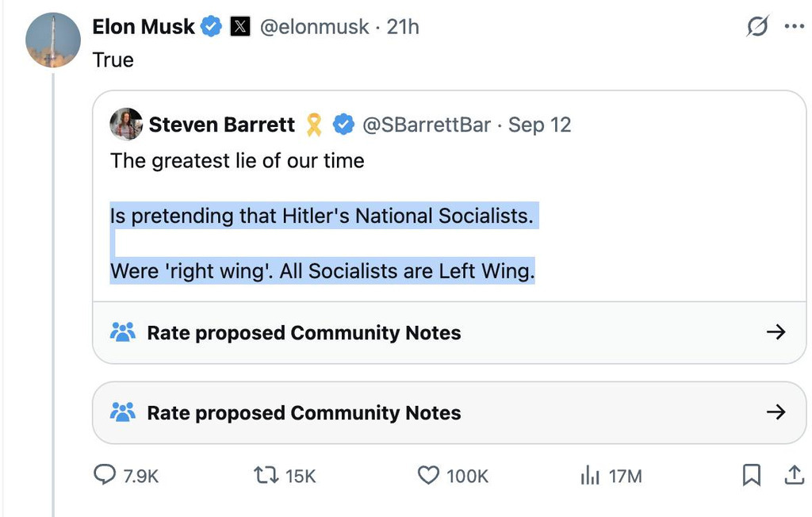Click the Grok slash-circle icon

pos(758,26)
